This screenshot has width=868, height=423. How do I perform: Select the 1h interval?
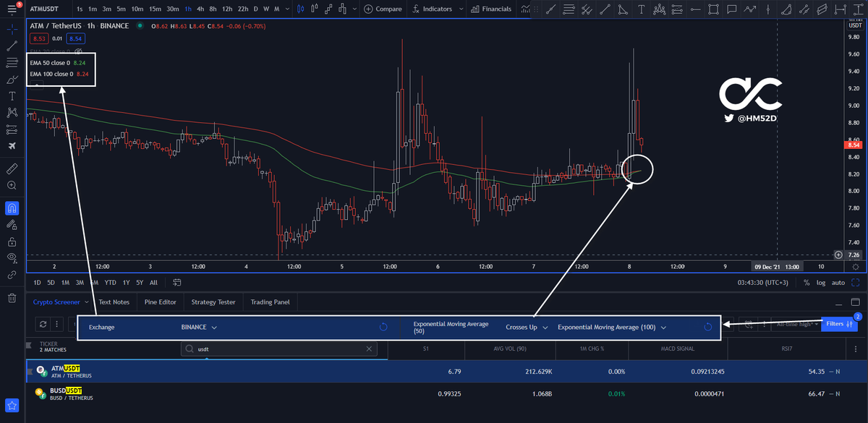(x=188, y=9)
